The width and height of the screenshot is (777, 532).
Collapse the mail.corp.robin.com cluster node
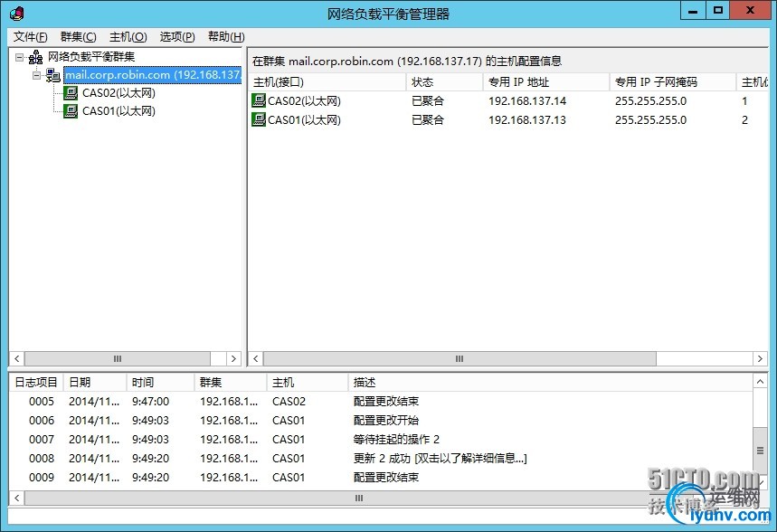(37, 75)
